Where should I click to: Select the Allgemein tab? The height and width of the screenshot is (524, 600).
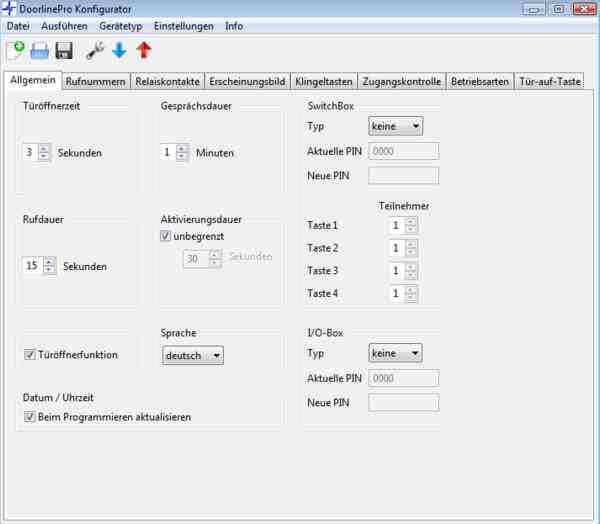pos(33,80)
